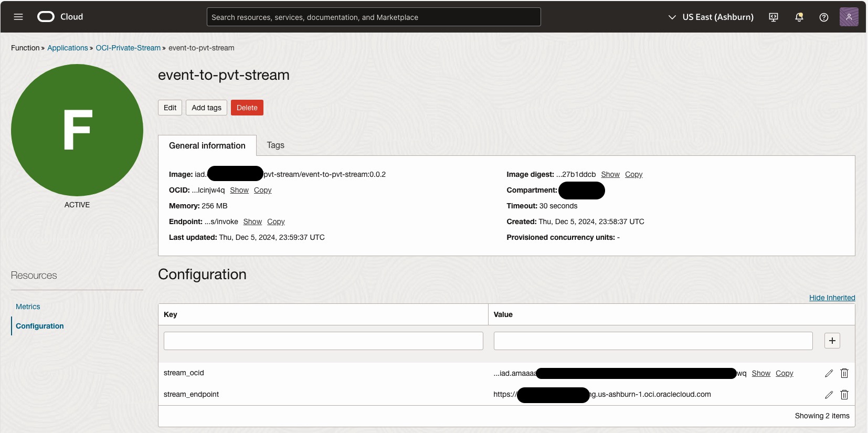Click the Created date text

coord(575,221)
